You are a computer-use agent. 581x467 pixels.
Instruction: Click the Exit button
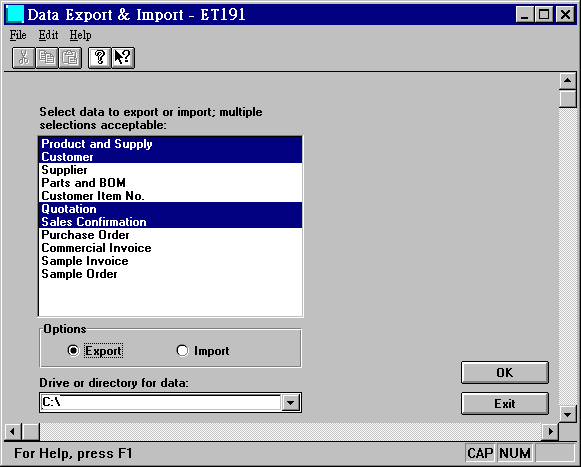click(x=505, y=403)
